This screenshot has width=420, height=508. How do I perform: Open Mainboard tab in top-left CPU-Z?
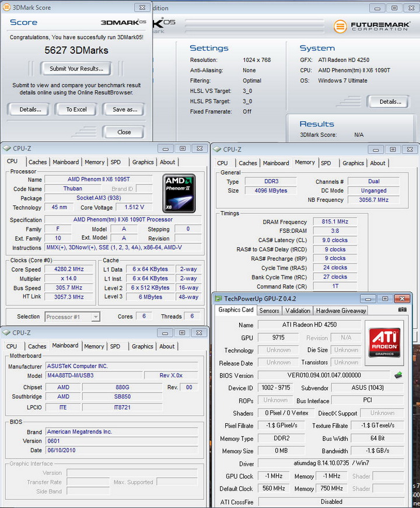[66, 162]
